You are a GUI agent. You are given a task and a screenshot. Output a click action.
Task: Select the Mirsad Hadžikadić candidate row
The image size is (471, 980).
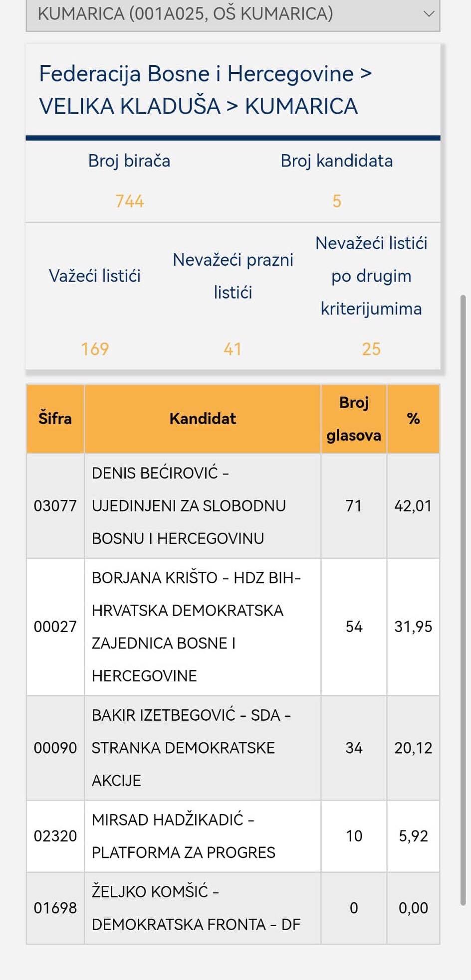coord(203,836)
